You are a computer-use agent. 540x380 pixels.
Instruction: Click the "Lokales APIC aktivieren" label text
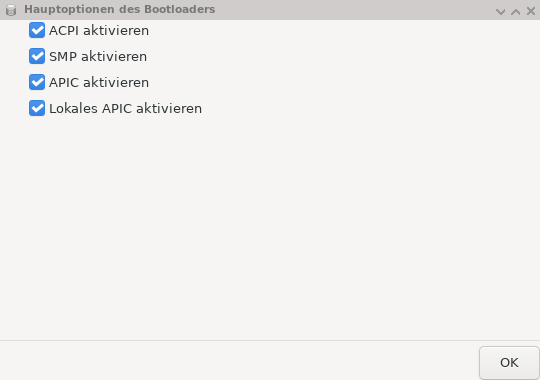[x=125, y=109]
